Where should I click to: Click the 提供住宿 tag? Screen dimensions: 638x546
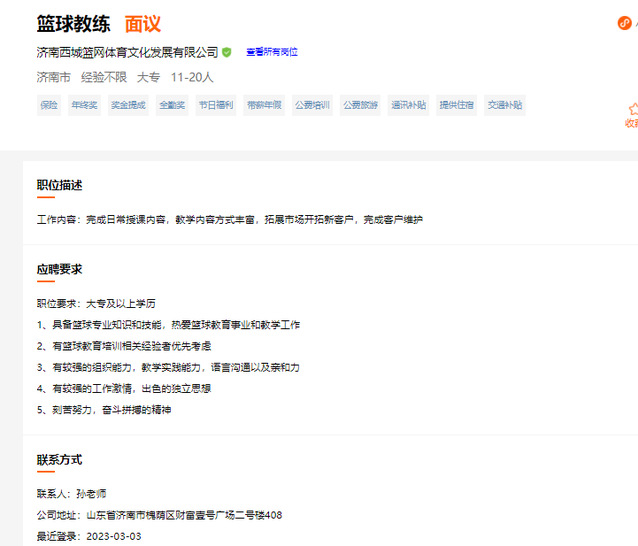tap(457, 105)
